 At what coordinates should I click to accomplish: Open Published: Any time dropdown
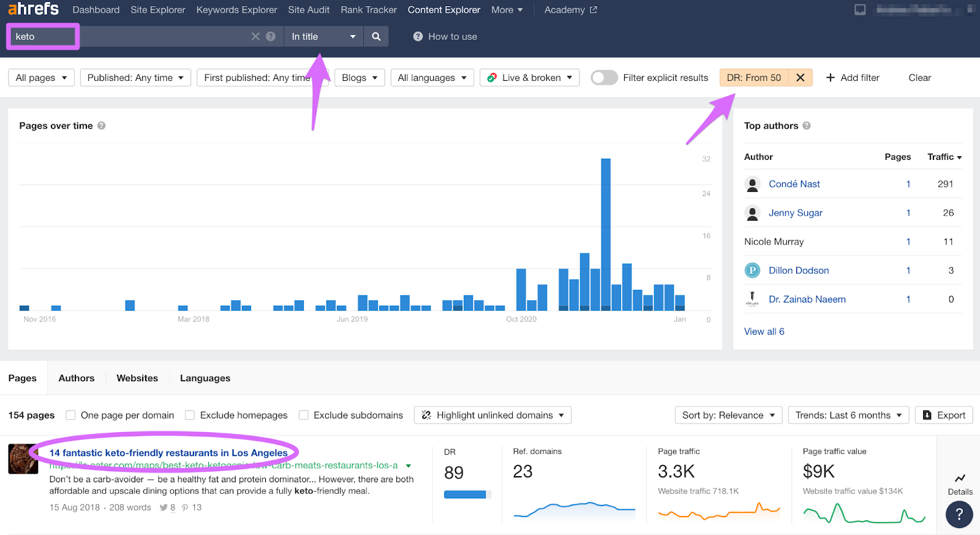(x=135, y=78)
